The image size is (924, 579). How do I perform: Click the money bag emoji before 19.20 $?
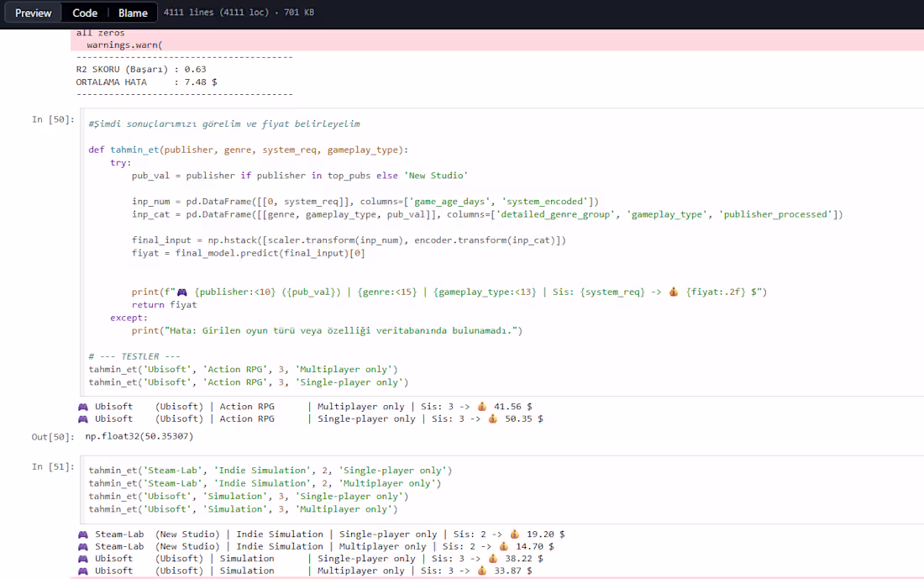coord(515,534)
